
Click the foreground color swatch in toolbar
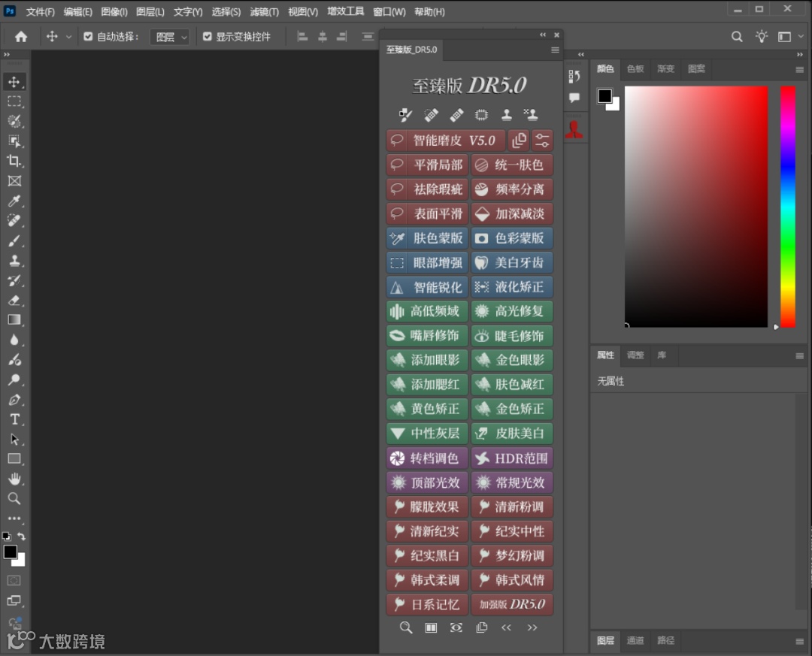[10, 552]
